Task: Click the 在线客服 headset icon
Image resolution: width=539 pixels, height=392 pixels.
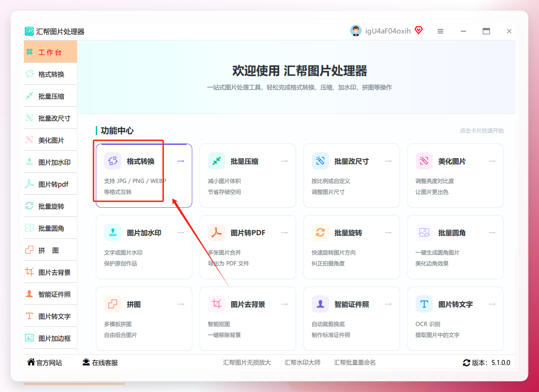Action: [86, 362]
